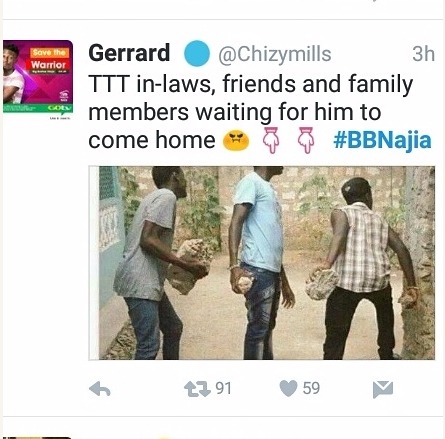Open the @Chizymills handle
Image resolution: width=445 pixels, height=439 pixels.
point(275,54)
